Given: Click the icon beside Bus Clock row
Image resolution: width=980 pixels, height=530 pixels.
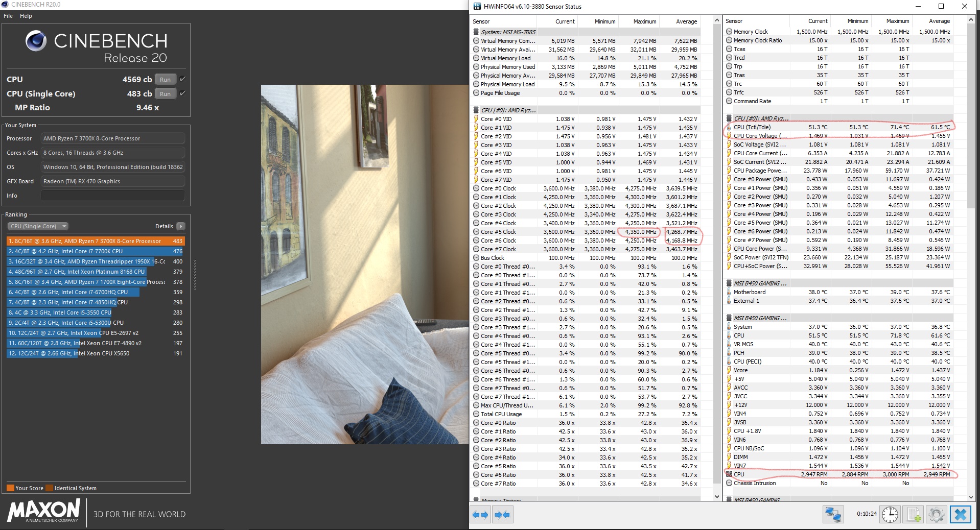Looking at the screenshot, I should (476, 258).
